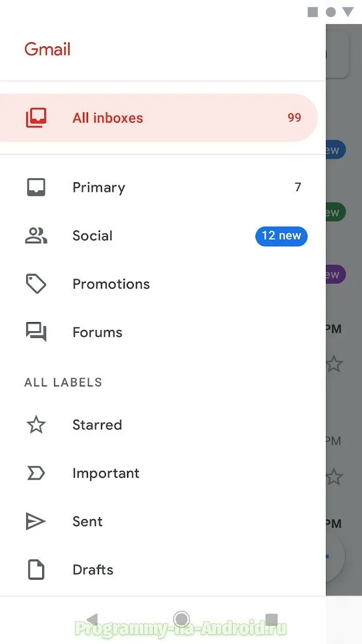This screenshot has width=362, height=644.
Task: Click the 12 new Social badge
Action: pyautogui.click(x=281, y=236)
